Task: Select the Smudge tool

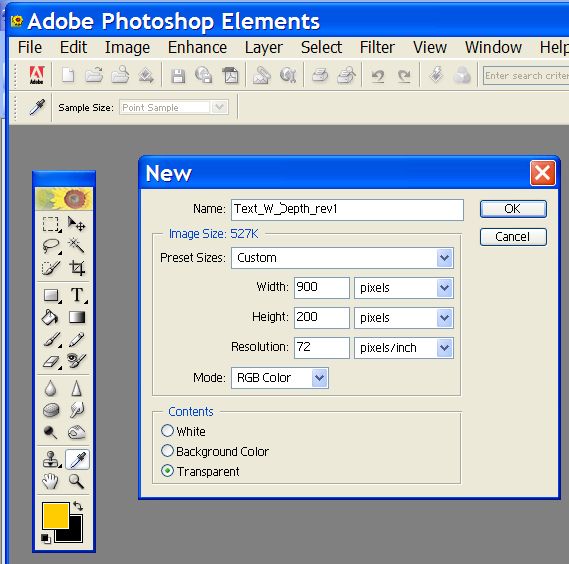Action: [x=77, y=410]
